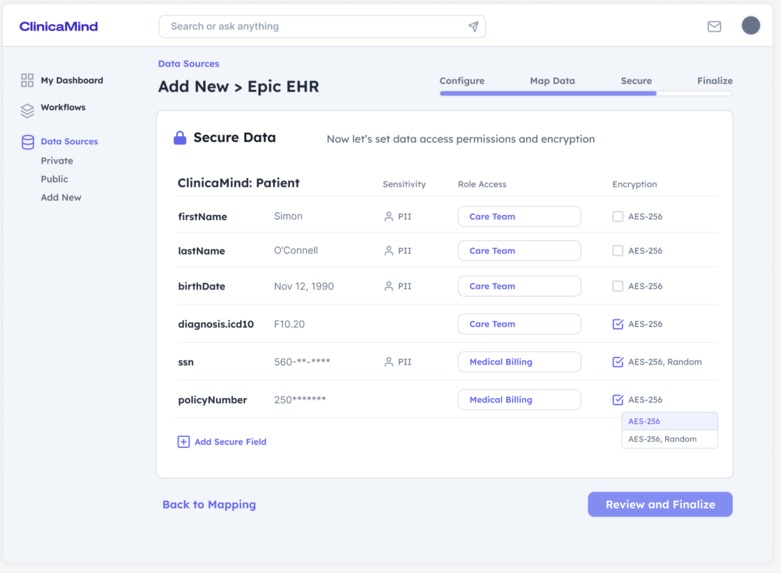The height and width of the screenshot is (573, 781).
Task: Focus the Search or ask anything field
Action: [322, 26]
